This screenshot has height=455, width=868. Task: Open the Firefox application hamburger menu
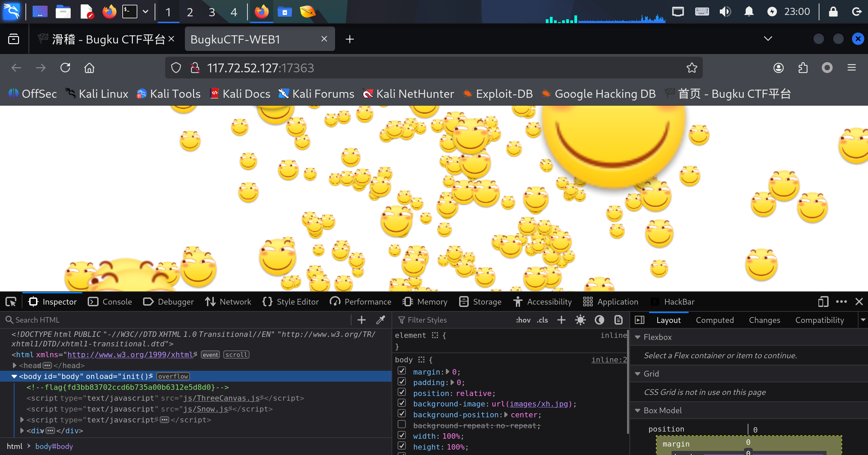[851, 68]
